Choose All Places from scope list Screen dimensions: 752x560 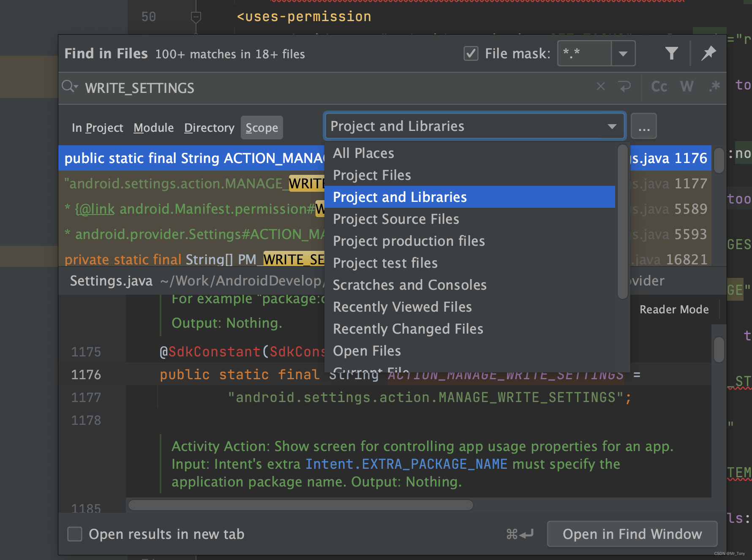click(x=470, y=153)
